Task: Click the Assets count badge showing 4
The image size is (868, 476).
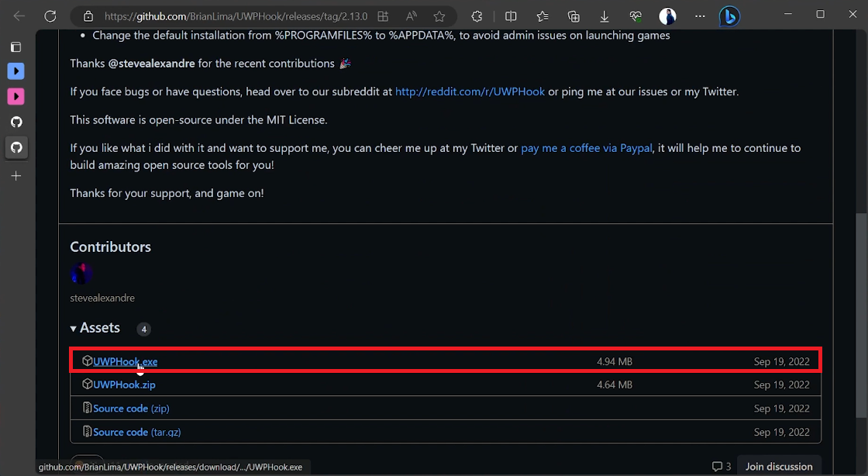Action: tap(144, 329)
